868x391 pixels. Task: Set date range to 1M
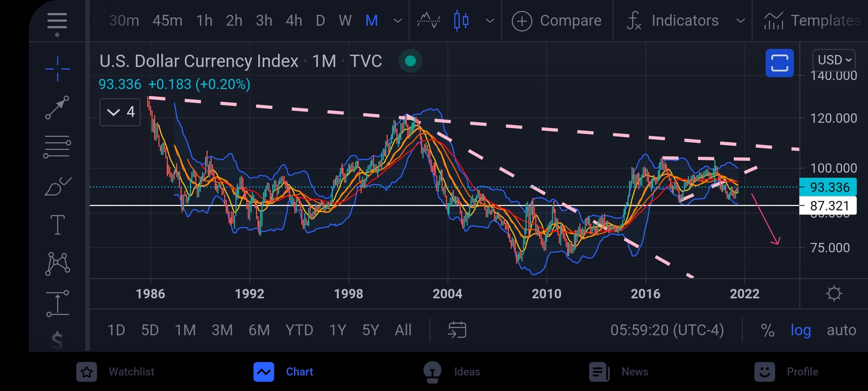[185, 330]
